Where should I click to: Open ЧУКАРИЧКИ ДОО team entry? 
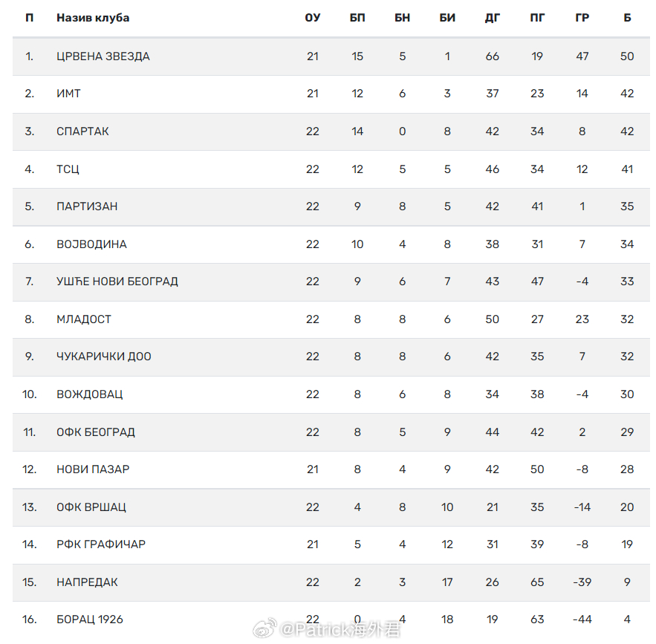click(104, 357)
